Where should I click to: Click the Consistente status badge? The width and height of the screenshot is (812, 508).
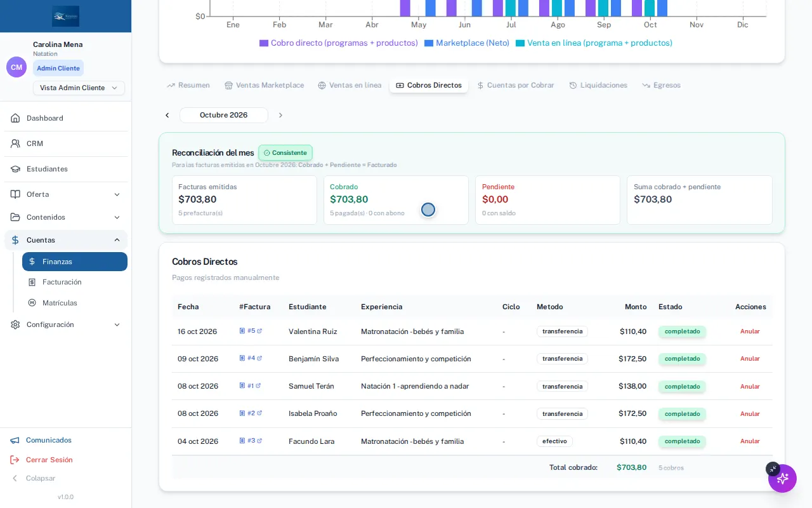[x=285, y=153]
